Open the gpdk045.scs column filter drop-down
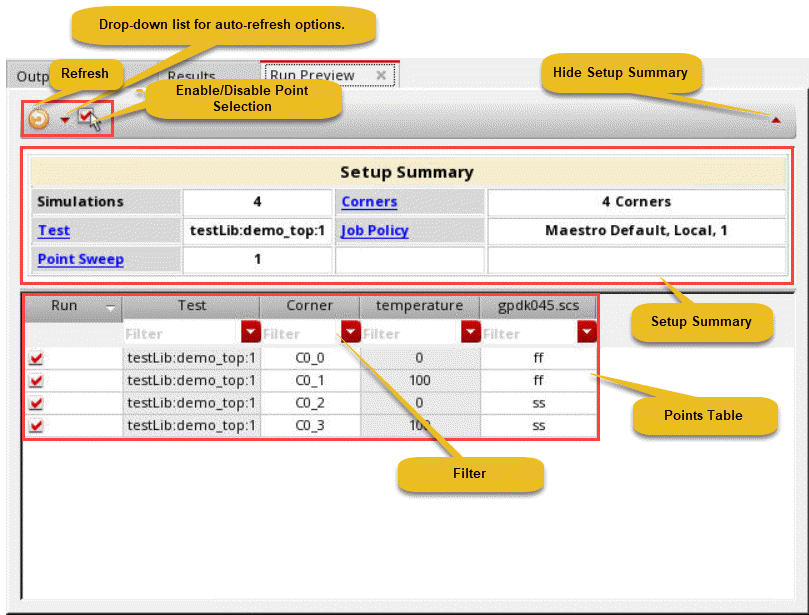 [x=587, y=332]
